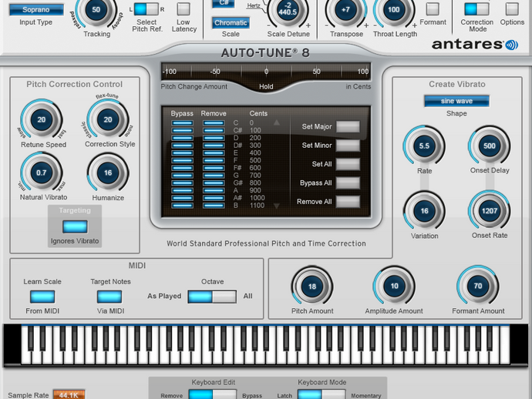The image size is (532, 399).
Task: Toggle Bypass for note A
Action: (182, 190)
